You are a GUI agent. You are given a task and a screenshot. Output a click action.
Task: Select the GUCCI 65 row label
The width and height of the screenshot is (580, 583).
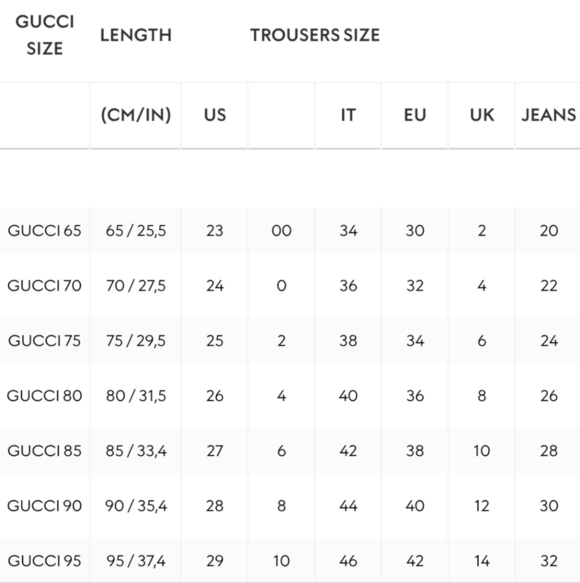[44, 231]
